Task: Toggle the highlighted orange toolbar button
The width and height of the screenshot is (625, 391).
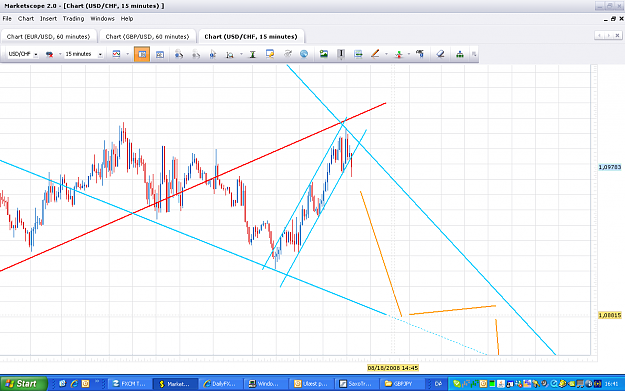Action: pyautogui.click(x=142, y=54)
